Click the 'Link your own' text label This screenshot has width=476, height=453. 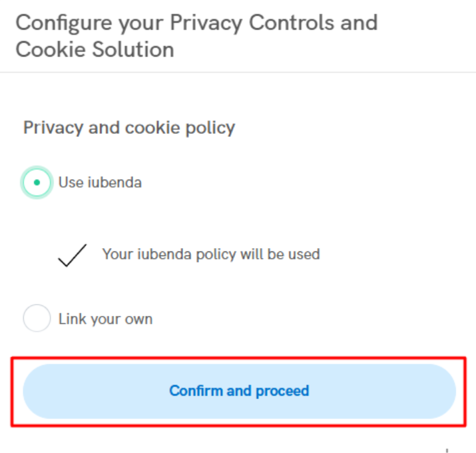(105, 319)
